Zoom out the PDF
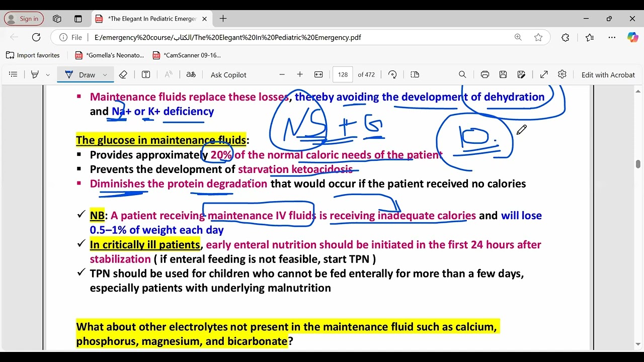Viewport: 644px width, 362px height. click(282, 74)
